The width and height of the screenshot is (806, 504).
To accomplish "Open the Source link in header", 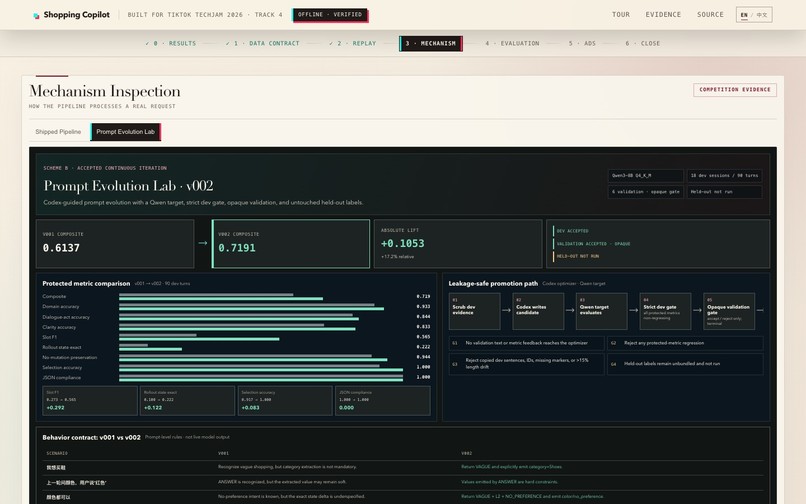I will point(710,14).
